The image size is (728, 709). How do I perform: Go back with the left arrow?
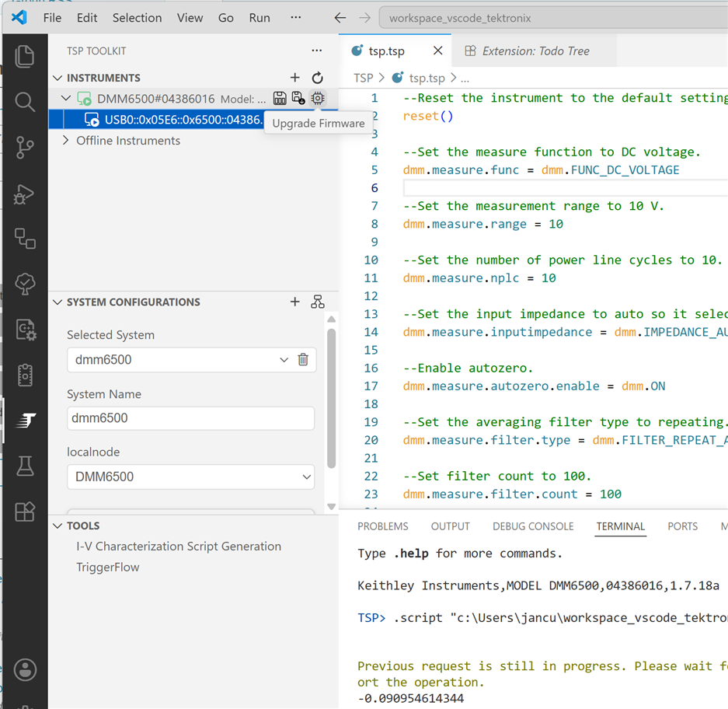[340, 18]
